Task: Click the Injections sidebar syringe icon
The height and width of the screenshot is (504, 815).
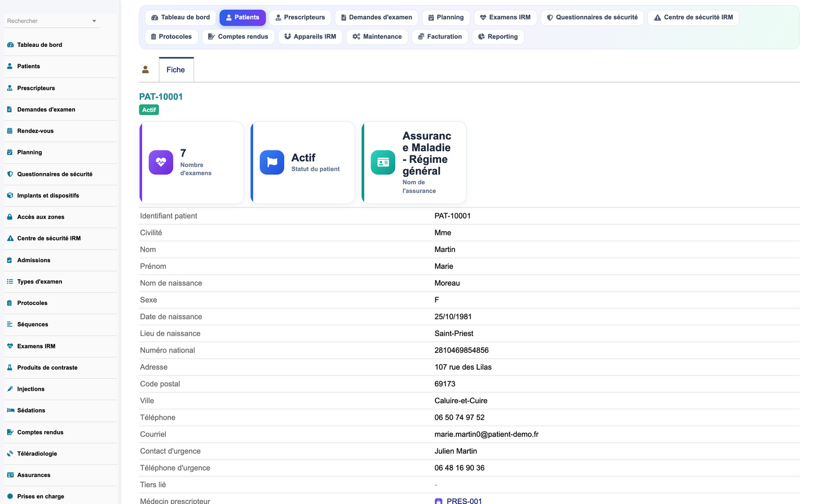Action: tap(10, 389)
